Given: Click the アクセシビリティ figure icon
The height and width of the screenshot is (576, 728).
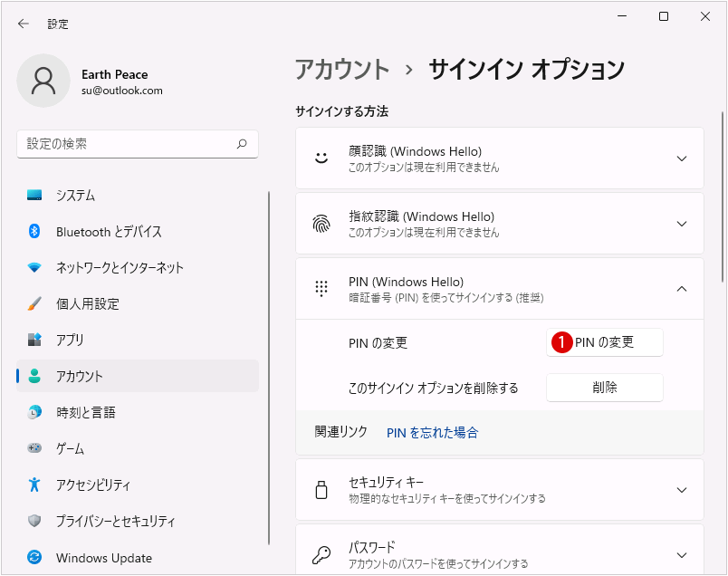Looking at the screenshot, I should (34, 485).
